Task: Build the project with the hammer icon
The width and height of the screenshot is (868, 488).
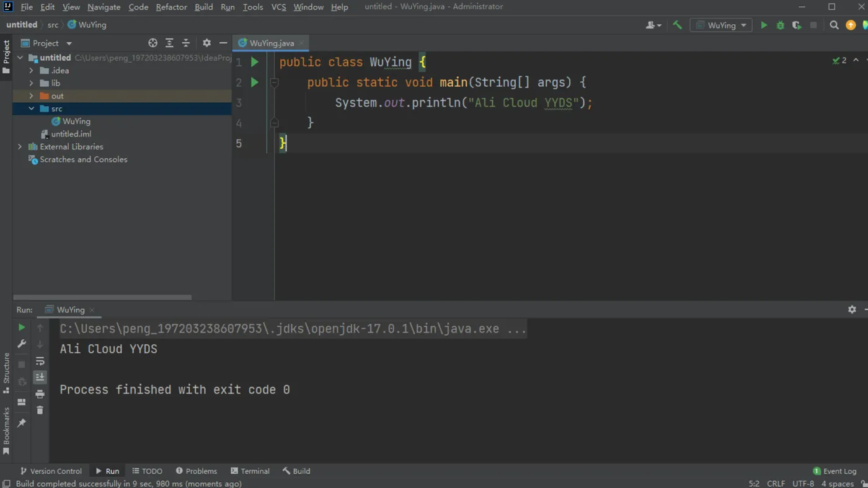Action: 677,25
